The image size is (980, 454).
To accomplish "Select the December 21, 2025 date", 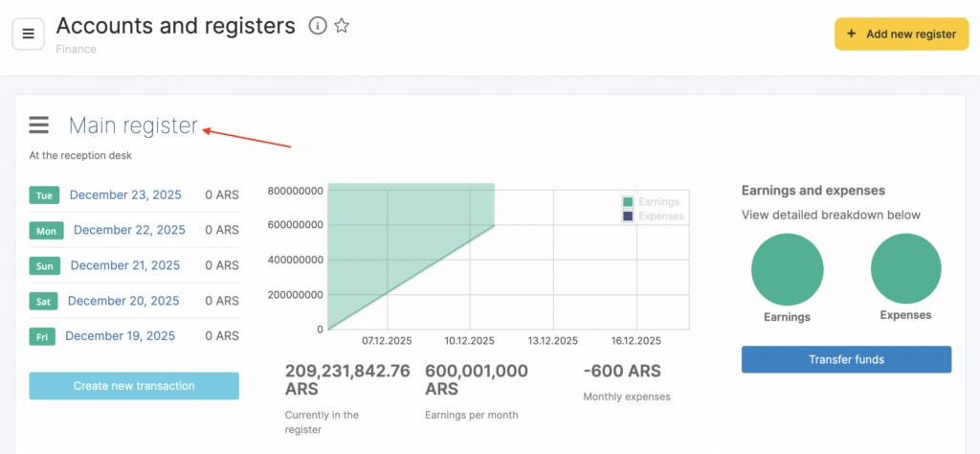I will coord(125,265).
